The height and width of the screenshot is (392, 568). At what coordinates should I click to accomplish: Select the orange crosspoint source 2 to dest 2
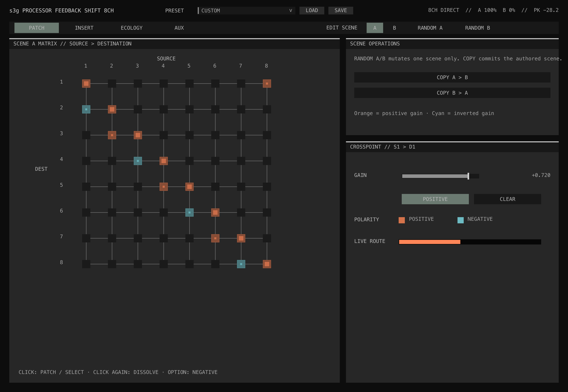pyautogui.click(x=112, y=109)
